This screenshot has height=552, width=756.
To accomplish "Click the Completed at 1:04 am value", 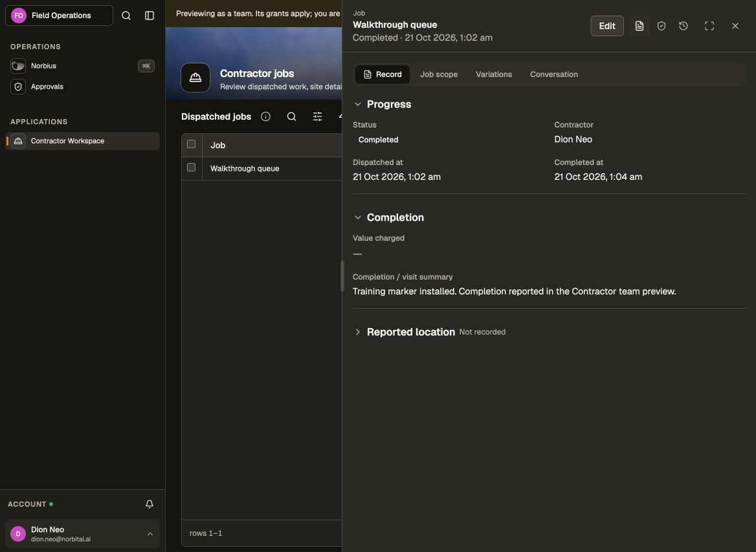I will click(x=598, y=177).
